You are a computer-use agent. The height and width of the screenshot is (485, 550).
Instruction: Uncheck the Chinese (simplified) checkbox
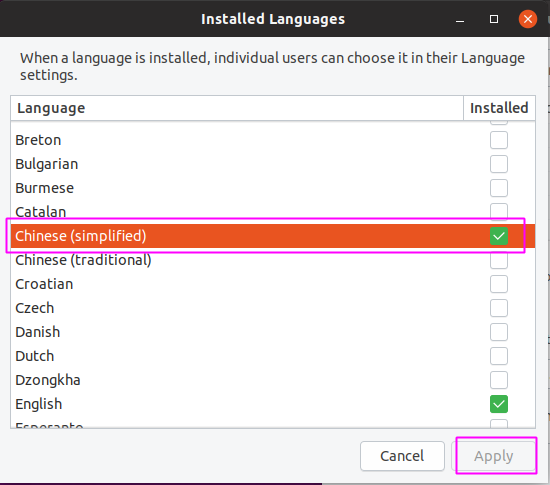(x=499, y=236)
